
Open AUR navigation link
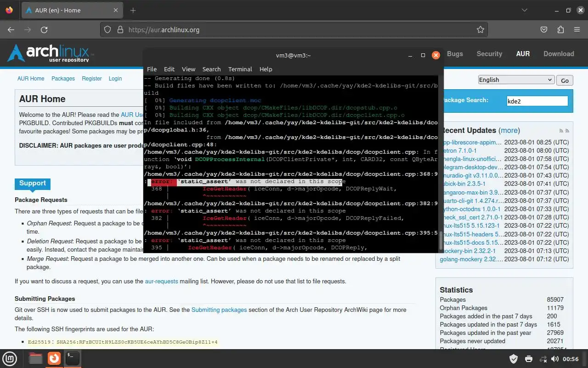pos(523,54)
